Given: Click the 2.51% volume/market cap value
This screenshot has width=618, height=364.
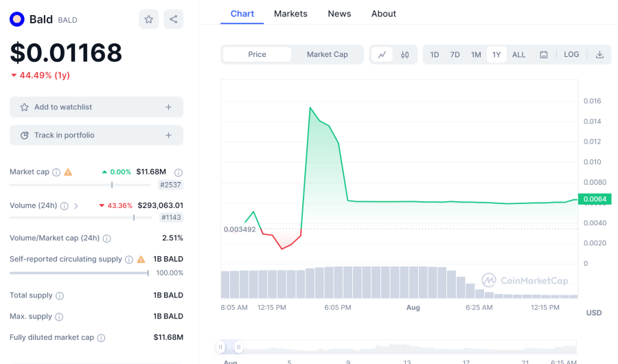Looking at the screenshot, I should [x=172, y=238].
